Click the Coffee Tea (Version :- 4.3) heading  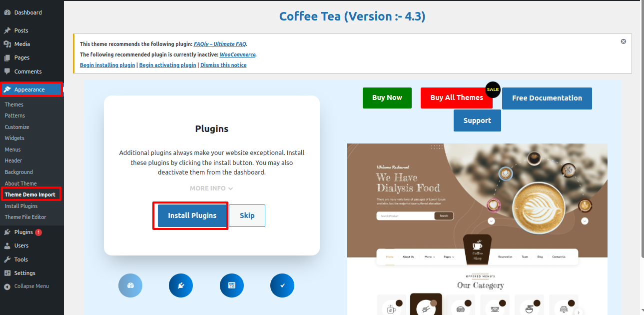tap(352, 16)
